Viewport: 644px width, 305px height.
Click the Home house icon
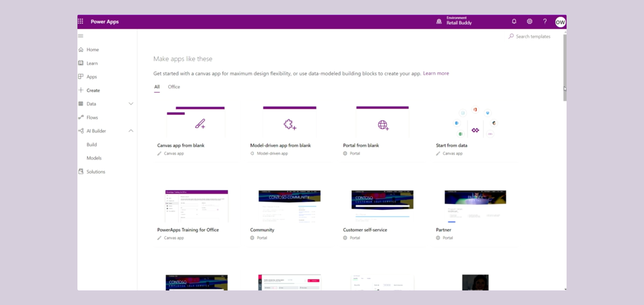click(81, 50)
